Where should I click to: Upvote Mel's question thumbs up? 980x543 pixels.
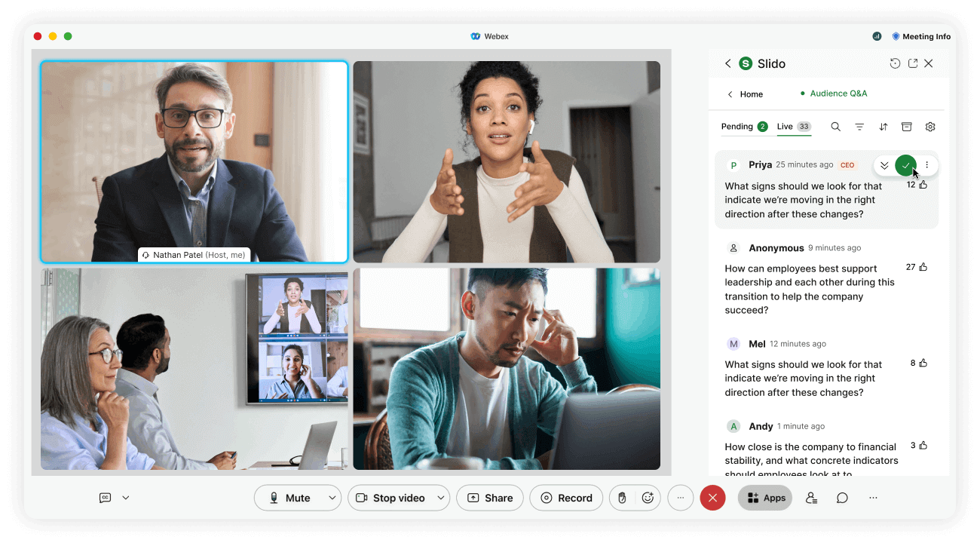pyautogui.click(x=923, y=363)
